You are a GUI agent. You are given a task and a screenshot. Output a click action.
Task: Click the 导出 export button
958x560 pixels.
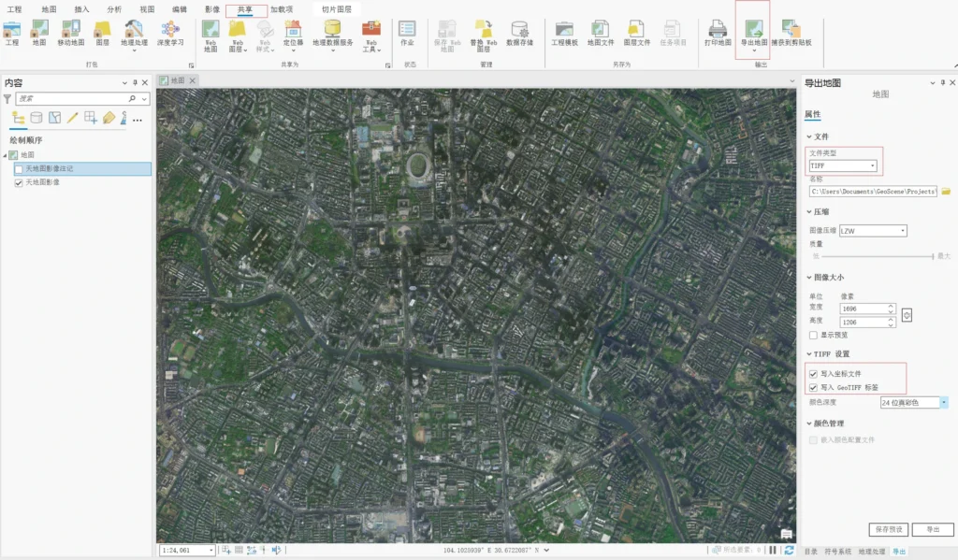935,527
